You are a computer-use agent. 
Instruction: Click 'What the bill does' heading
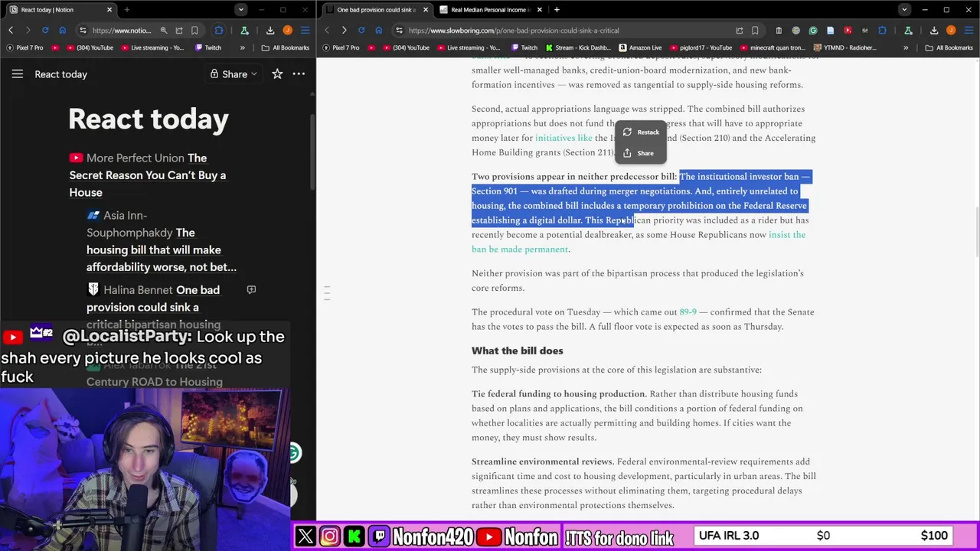pos(517,350)
